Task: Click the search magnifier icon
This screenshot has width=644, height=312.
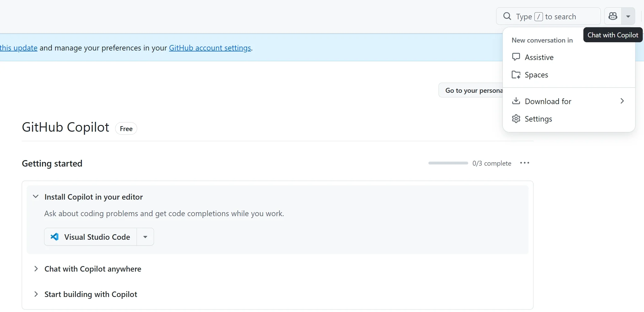Action: click(x=507, y=16)
